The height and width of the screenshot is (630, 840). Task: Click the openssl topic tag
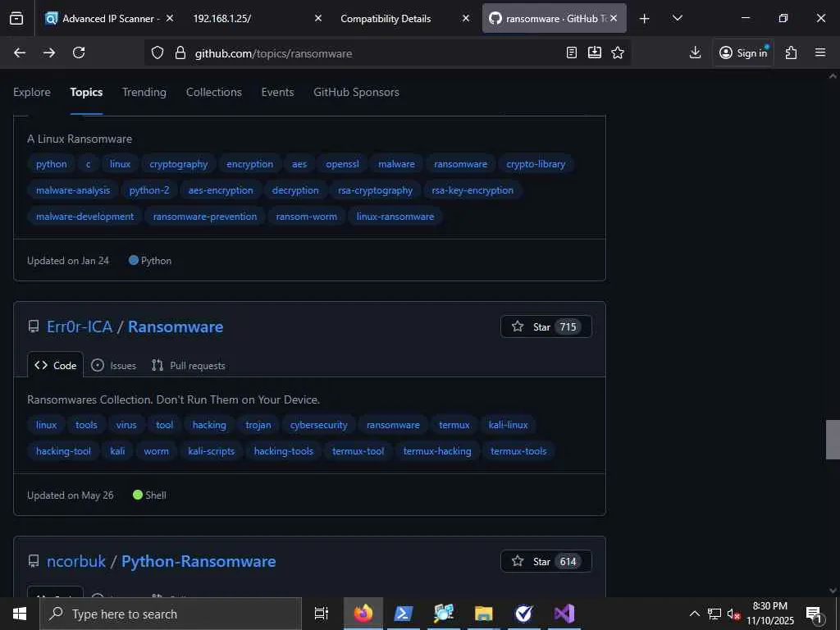[x=342, y=164]
